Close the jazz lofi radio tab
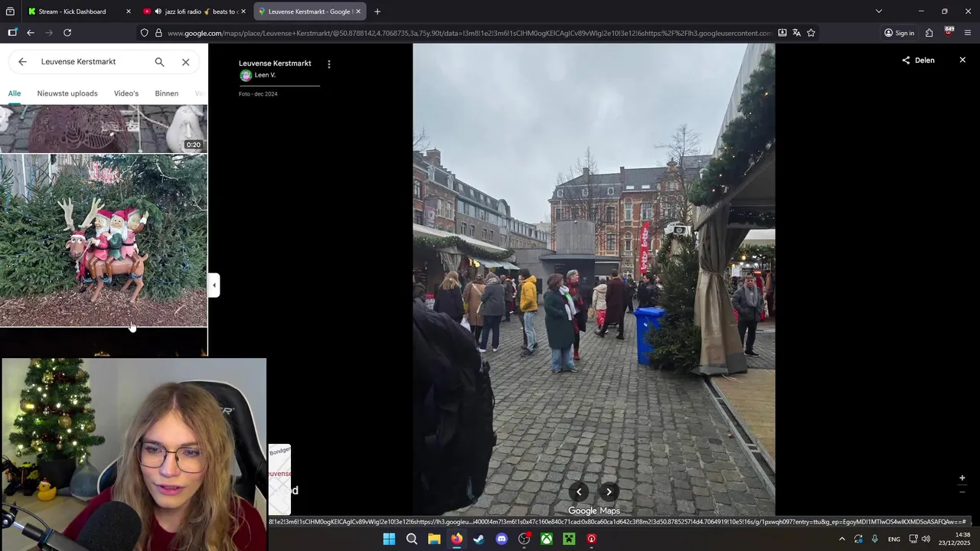Viewport: 980px width, 551px height. [x=243, y=11]
